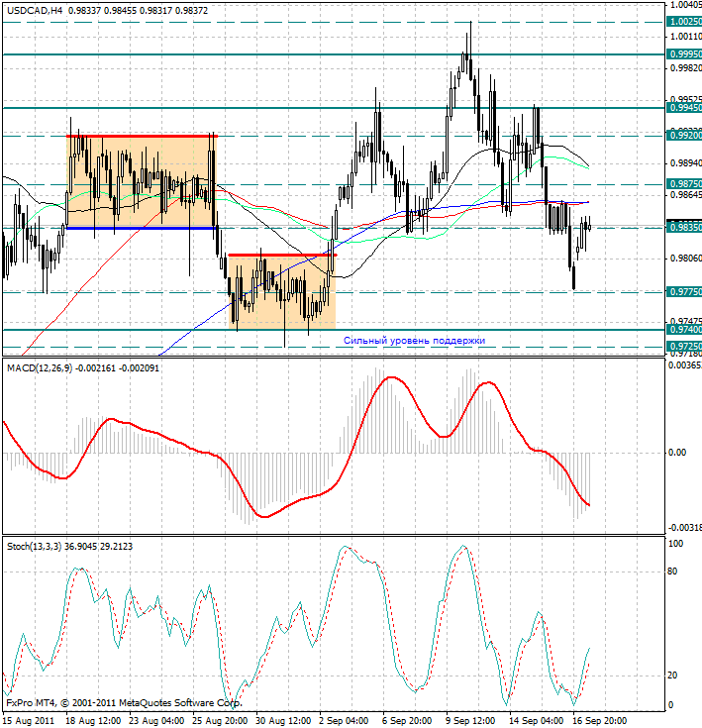The width and height of the screenshot is (702, 728).
Task: Click the 0.9835 current price label
Action: pyautogui.click(x=684, y=228)
